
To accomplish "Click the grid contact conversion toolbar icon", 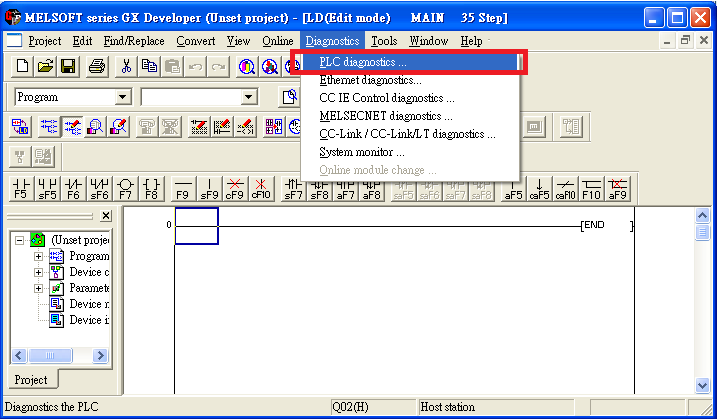I will click(273, 126).
